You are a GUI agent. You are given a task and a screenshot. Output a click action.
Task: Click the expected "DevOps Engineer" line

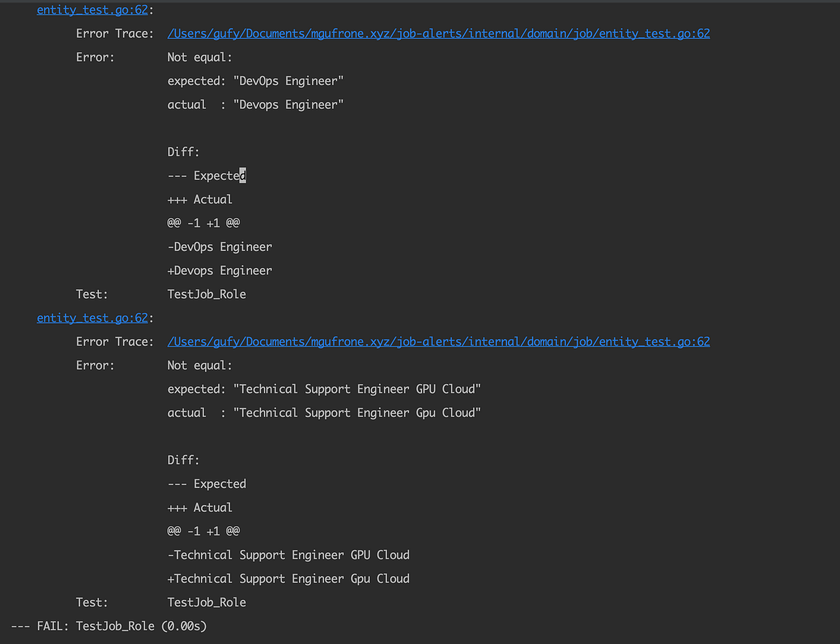point(256,81)
